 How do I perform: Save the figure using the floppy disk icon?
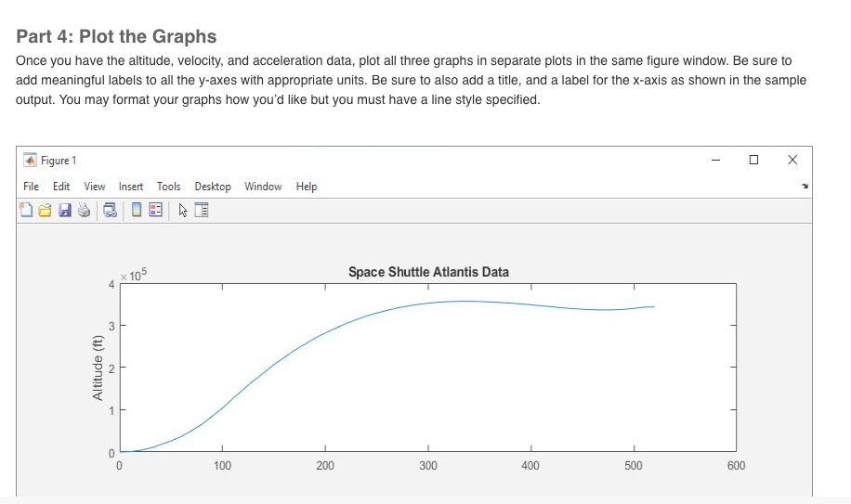click(x=65, y=211)
